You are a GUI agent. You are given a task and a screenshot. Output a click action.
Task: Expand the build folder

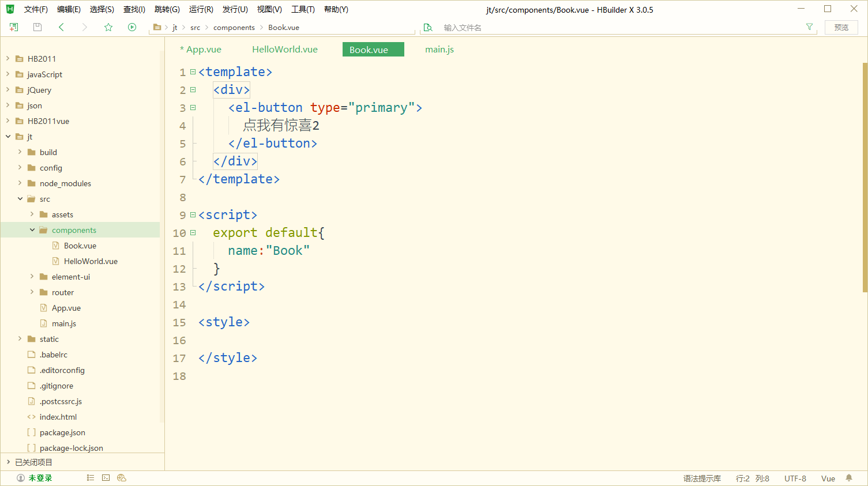(x=21, y=152)
